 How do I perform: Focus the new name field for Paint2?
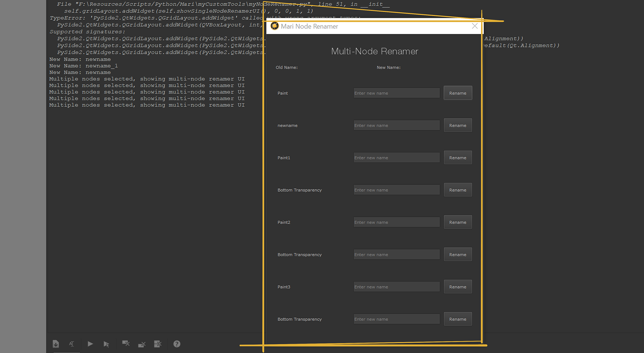(396, 222)
